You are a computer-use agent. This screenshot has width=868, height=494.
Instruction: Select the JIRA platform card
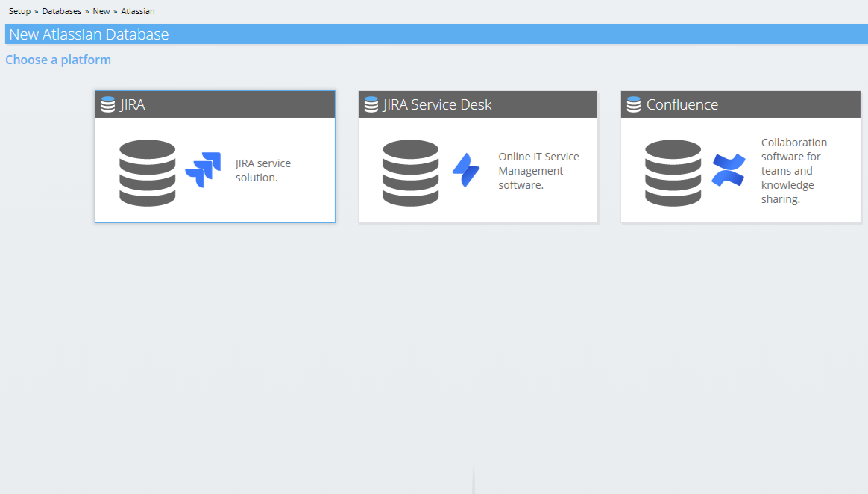215,157
